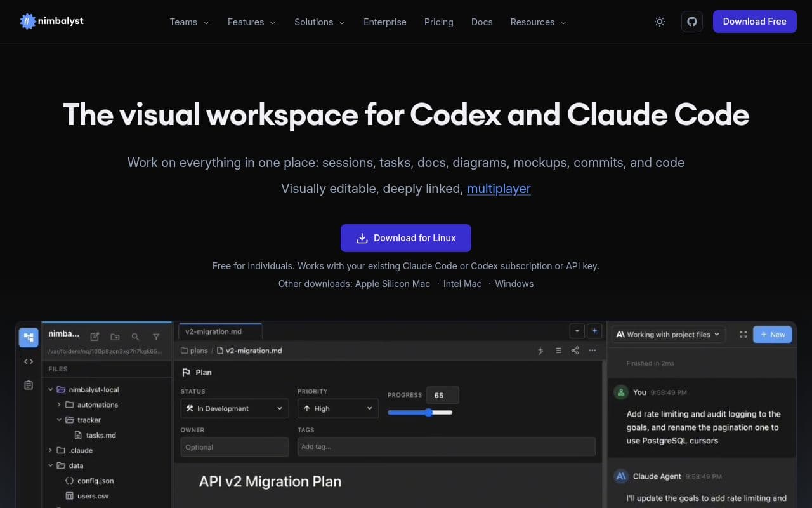Click the Plan flag icon

click(x=187, y=373)
